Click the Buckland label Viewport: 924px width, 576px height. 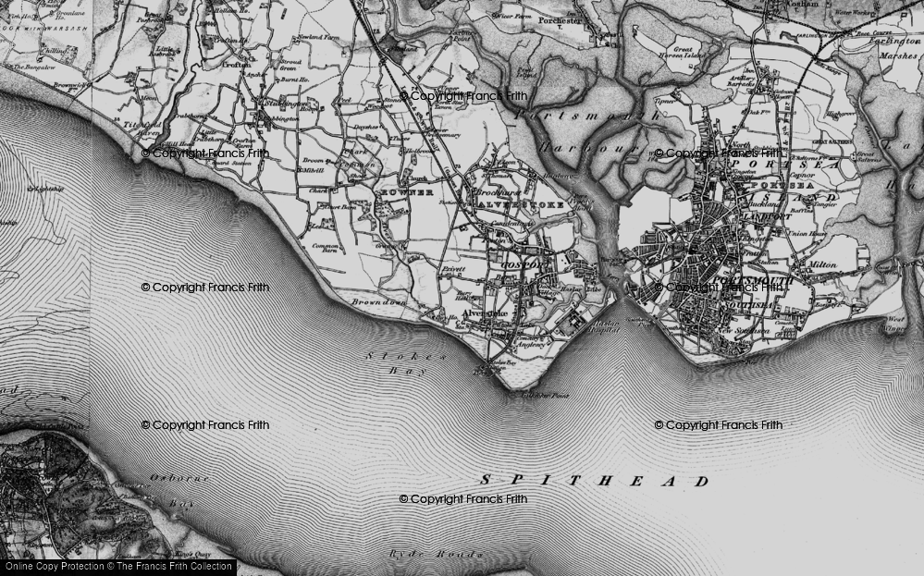coord(764,203)
